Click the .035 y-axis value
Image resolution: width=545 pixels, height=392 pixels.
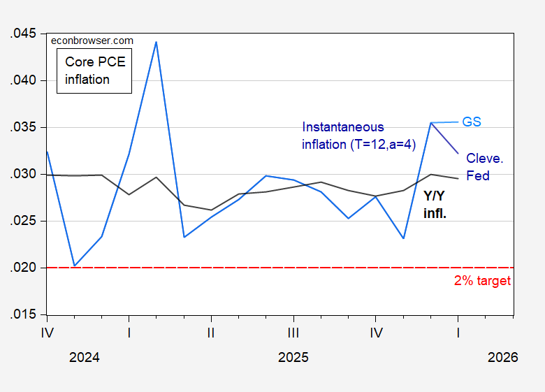23,127
